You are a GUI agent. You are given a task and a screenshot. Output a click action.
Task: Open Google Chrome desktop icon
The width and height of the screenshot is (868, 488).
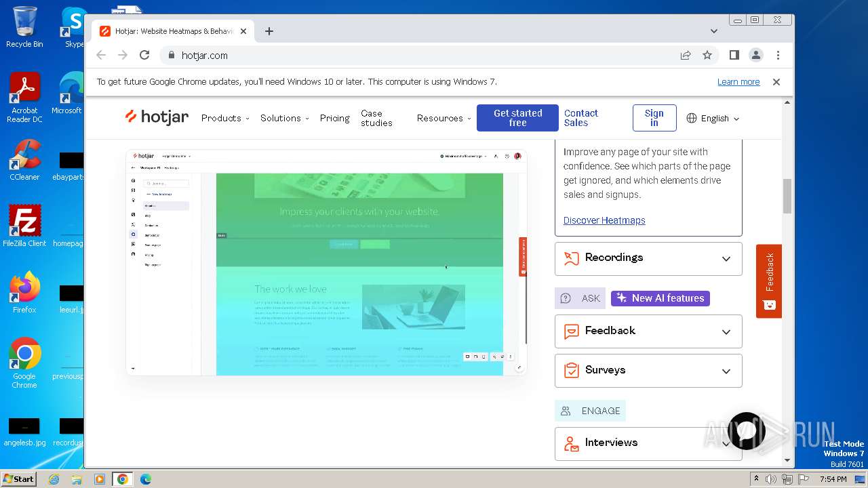pos(24,363)
